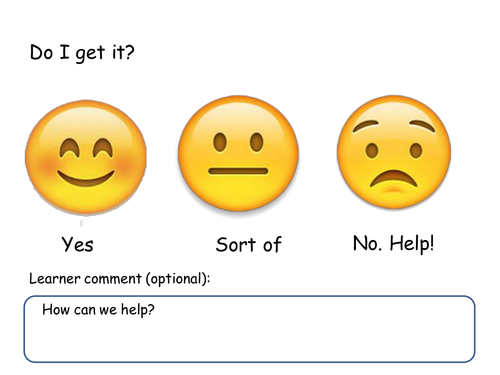This screenshot has width=500, height=375.
Task: Click the 'Yes' label under smiley
Action: [77, 244]
